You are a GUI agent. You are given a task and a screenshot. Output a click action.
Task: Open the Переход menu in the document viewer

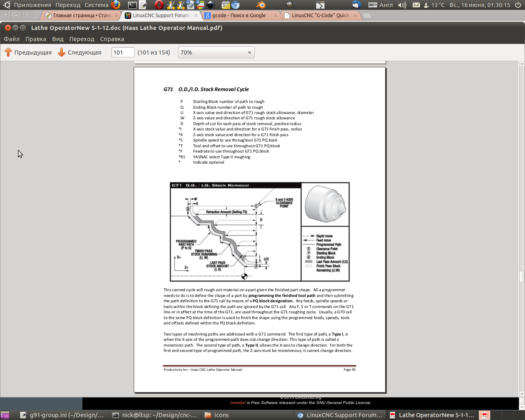(82, 39)
